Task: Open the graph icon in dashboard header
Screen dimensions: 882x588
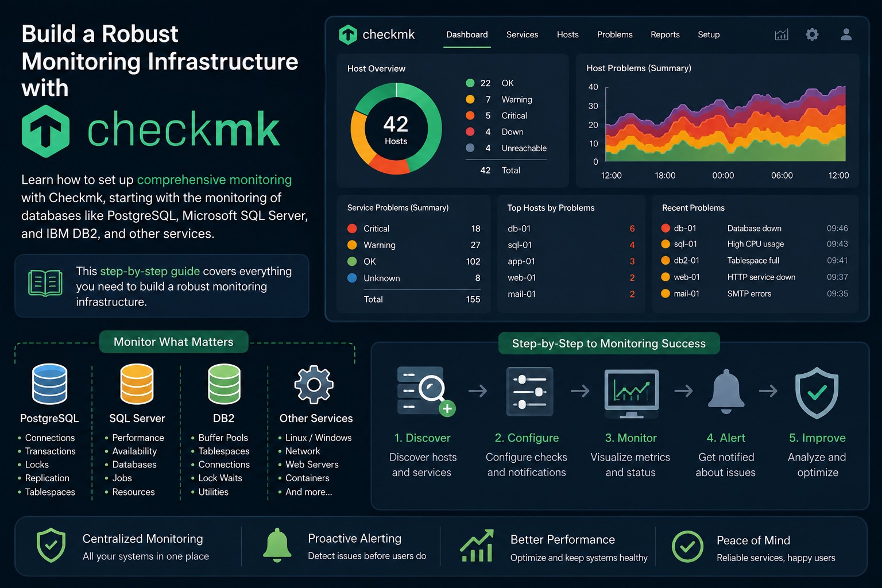Action: point(782,34)
